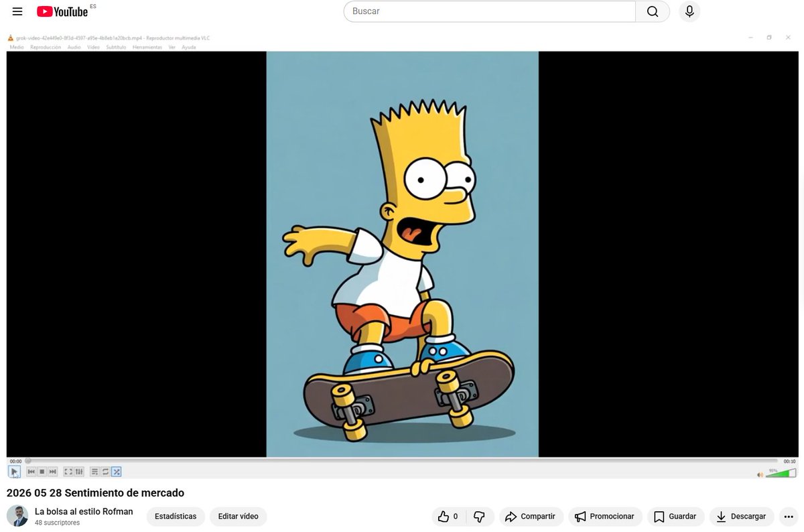This screenshot has width=804, height=532.
Task: Click the 00:00 elapsed time label
Action: click(15, 461)
